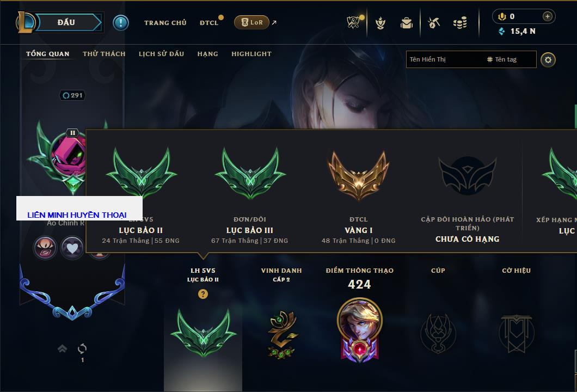Open profile settings gear icon
This screenshot has height=392, width=577.
[x=548, y=60]
